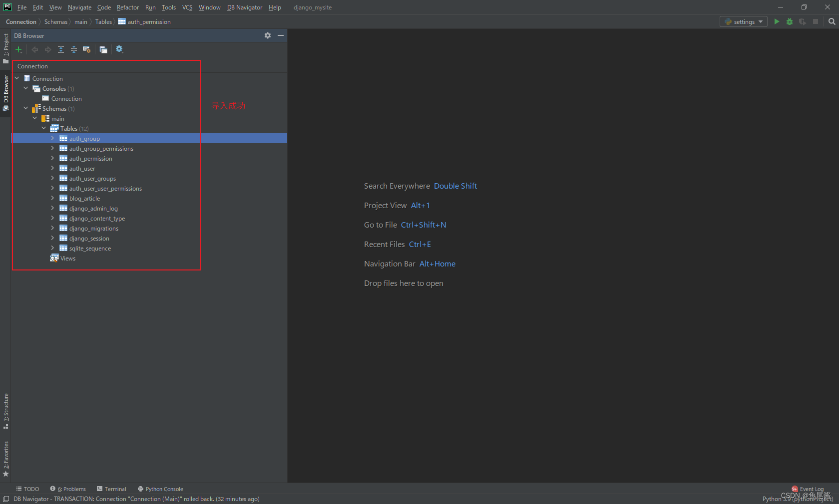The image size is (839, 504).
Task: Open Search Everywhere magnifier icon
Action: pos(832,21)
